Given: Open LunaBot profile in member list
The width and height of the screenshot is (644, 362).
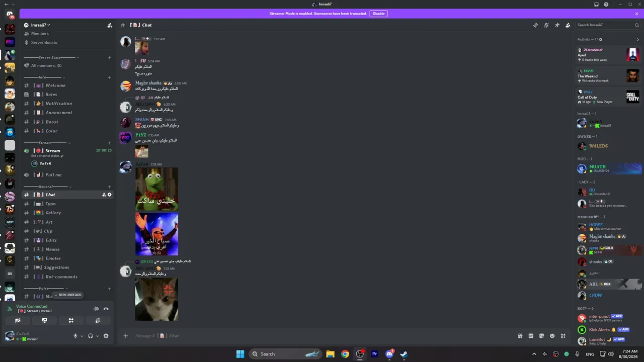Looking at the screenshot, I should pos(609,341).
